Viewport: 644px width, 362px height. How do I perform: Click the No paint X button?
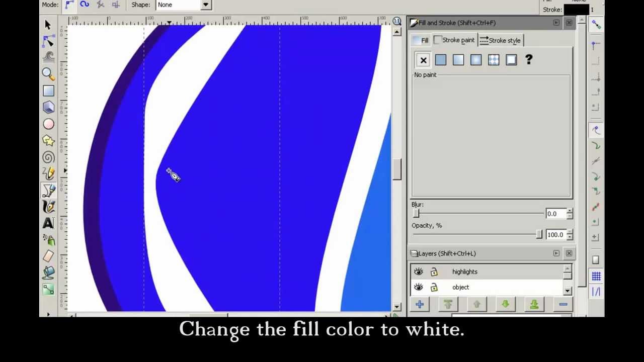click(x=423, y=60)
